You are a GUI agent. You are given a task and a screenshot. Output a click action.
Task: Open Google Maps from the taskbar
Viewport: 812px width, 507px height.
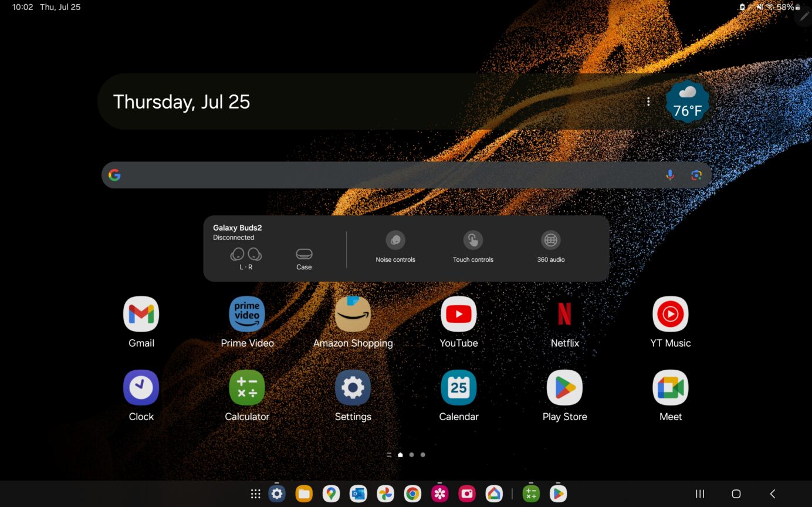331,494
